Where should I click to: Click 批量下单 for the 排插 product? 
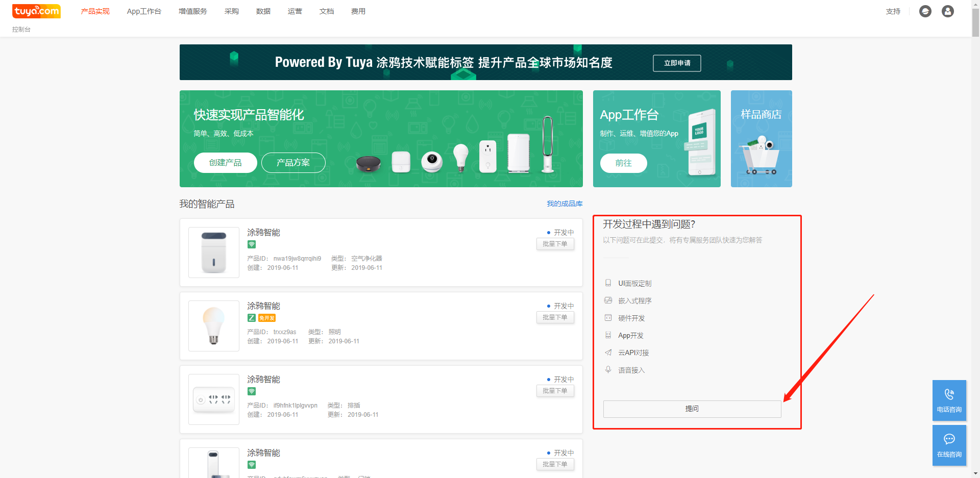(555, 391)
